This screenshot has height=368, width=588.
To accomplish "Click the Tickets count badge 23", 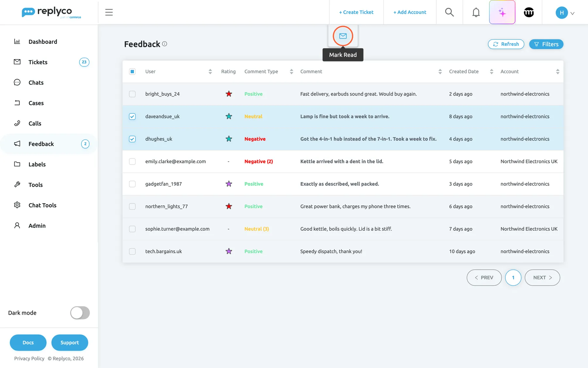I will point(84,62).
